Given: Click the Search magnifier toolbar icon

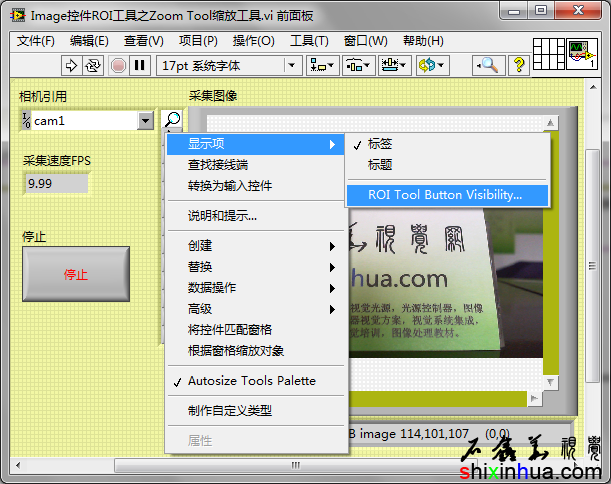Looking at the screenshot, I should point(489,65).
